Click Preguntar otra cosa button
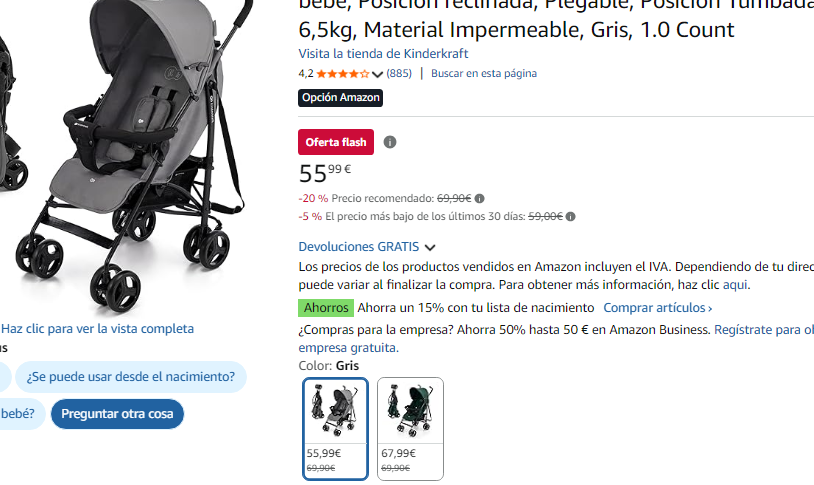The image size is (814, 485). 117,414
